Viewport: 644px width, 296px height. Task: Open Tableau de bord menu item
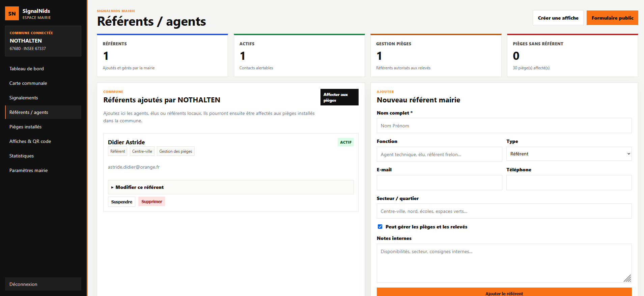click(x=43, y=69)
